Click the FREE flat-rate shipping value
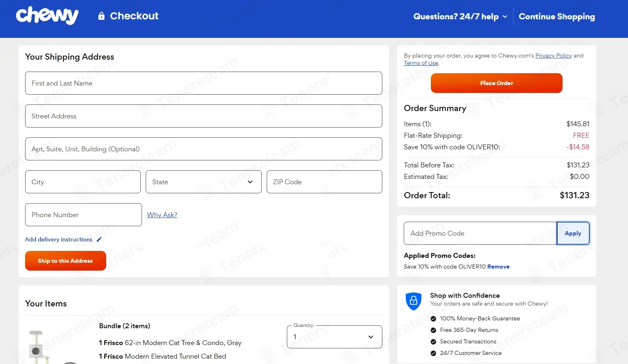 581,135
